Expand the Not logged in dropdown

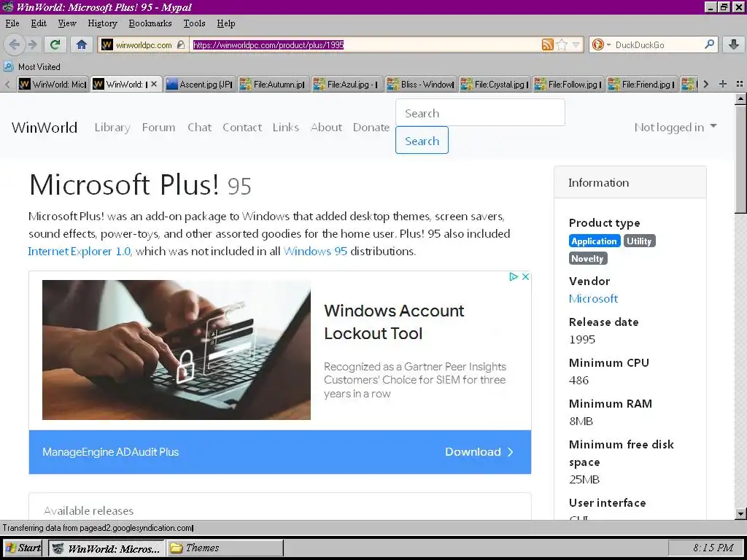tap(675, 127)
